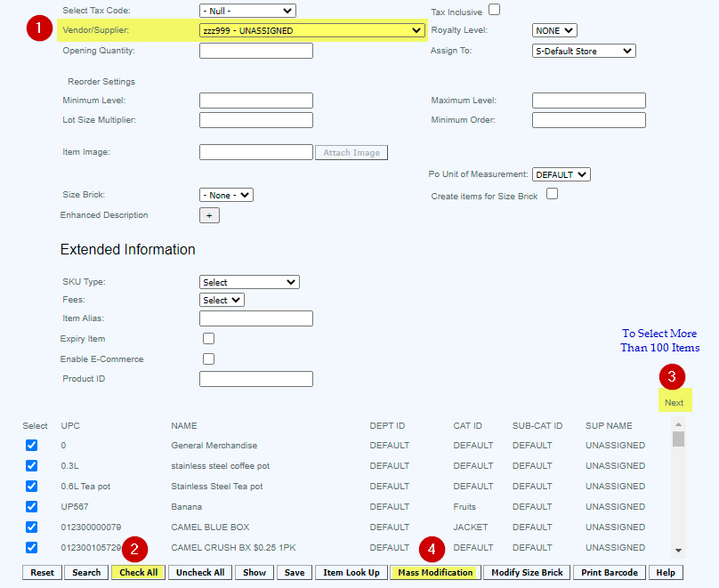Image resolution: width=719 pixels, height=588 pixels.
Task: Click the Opening Quantity input field
Action: click(x=256, y=51)
